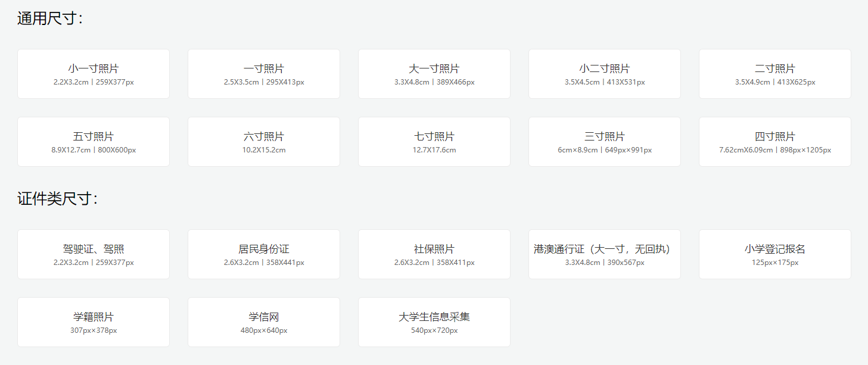Choose the 三寸照片 size card
868x365 pixels.
[x=604, y=141]
